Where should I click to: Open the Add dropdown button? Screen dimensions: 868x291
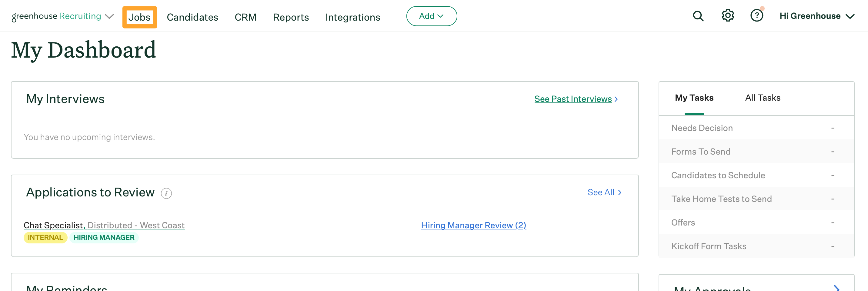(x=431, y=16)
